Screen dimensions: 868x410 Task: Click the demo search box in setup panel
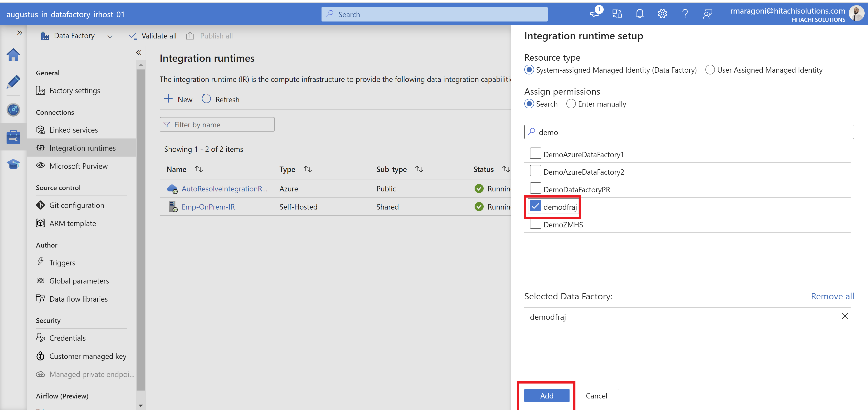coord(689,132)
